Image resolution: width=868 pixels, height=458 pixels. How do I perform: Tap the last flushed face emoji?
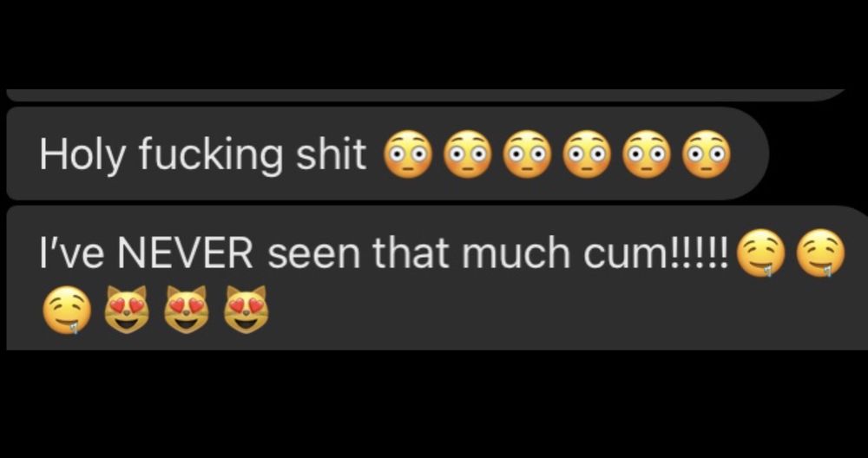point(706,154)
